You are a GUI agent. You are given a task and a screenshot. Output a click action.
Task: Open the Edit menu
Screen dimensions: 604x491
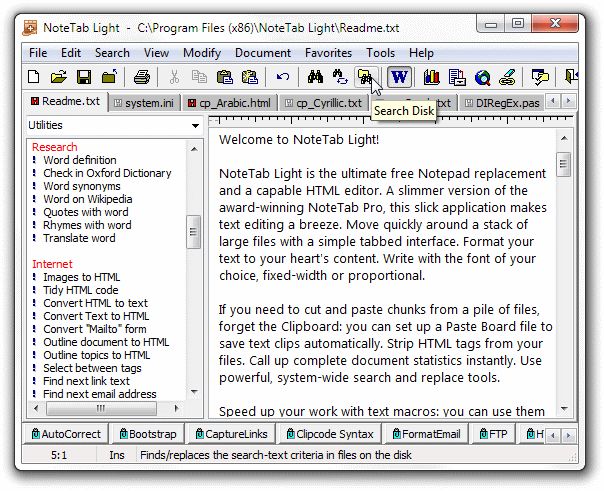pyautogui.click(x=71, y=53)
